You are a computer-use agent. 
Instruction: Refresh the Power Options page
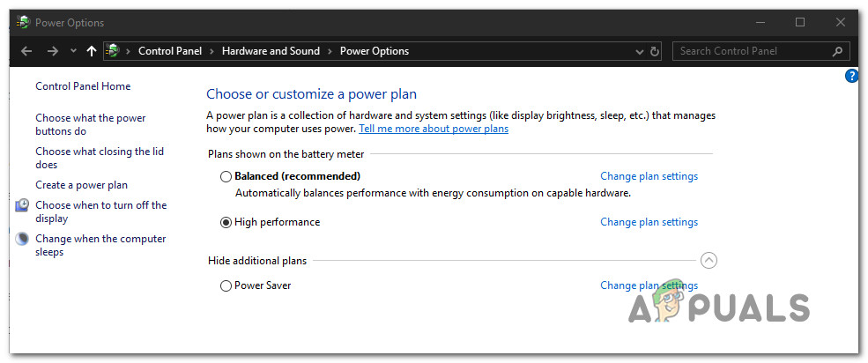(655, 51)
